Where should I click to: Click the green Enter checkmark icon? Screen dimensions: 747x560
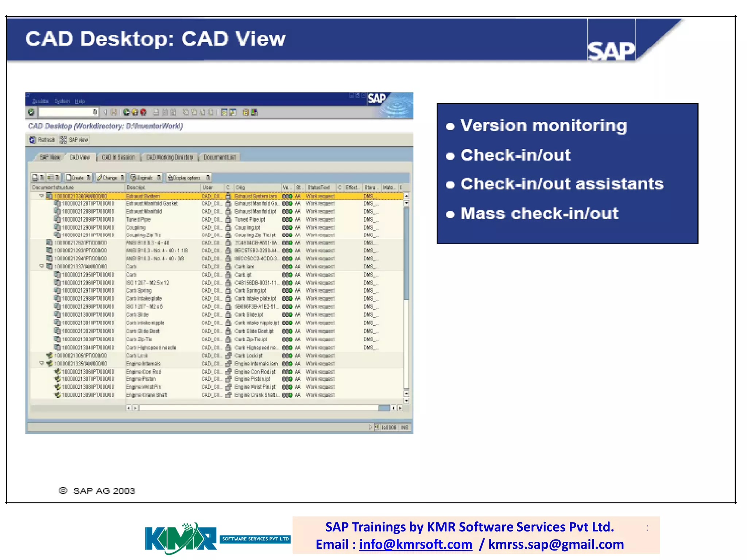(31, 112)
